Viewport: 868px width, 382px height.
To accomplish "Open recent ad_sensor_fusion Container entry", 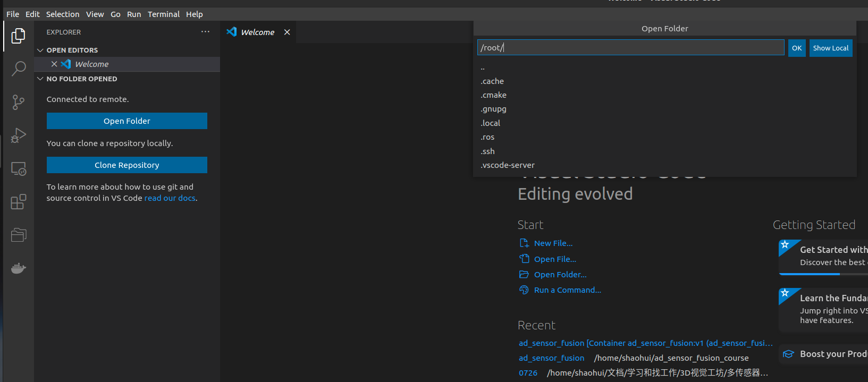I will point(646,343).
